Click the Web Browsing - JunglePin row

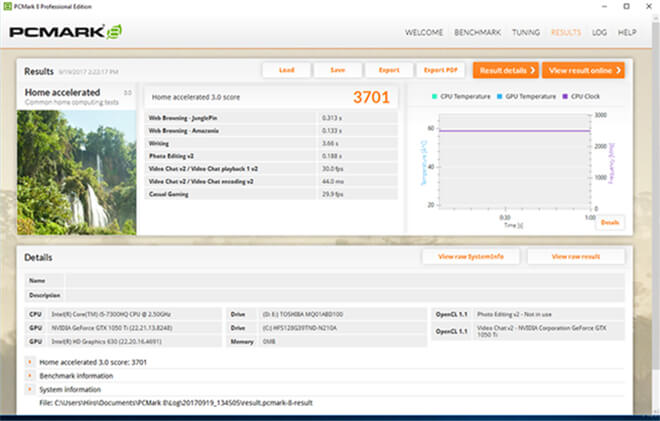[271, 118]
